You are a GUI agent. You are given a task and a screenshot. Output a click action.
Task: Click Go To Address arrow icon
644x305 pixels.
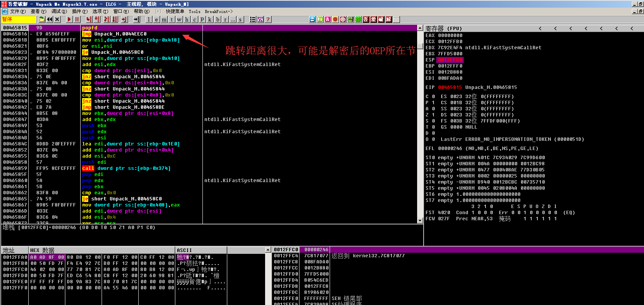pyautogui.click(x=136, y=19)
